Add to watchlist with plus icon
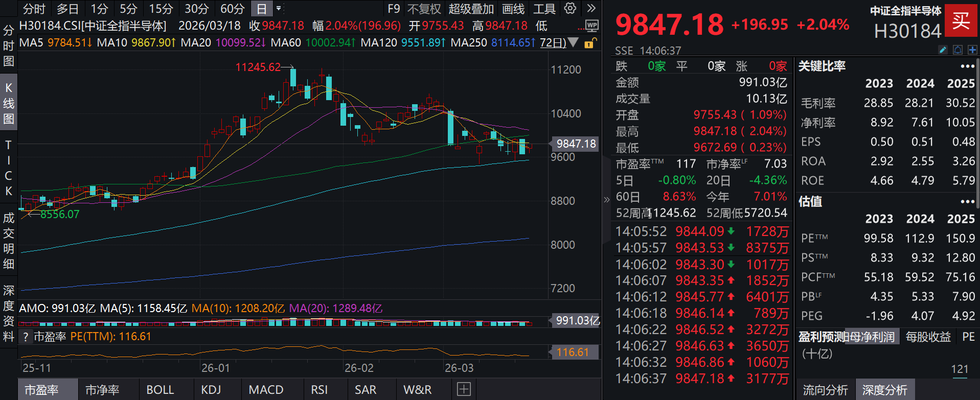The height and width of the screenshot is (400, 980). pos(972,50)
